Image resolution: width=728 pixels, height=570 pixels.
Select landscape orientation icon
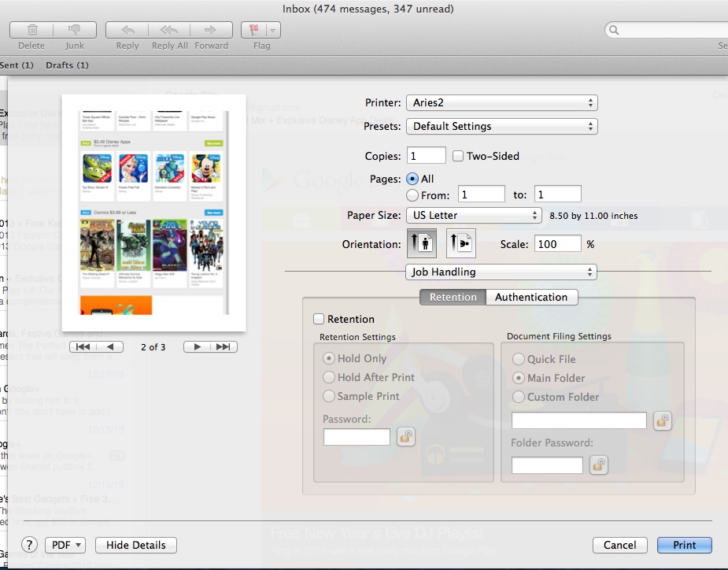(x=460, y=243)
